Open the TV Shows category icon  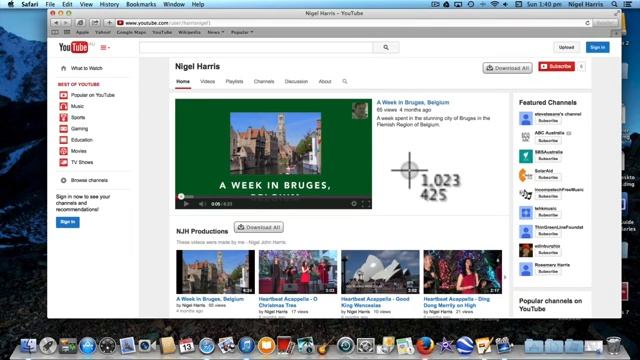pyautogui.click(x=63, y=162)
